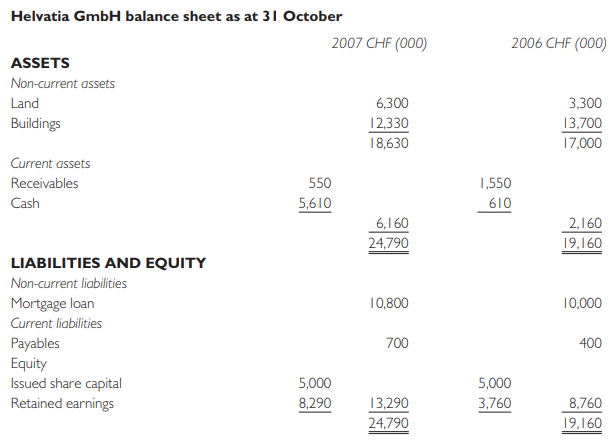Viewport: 615px width, 443px height.
Task: Select the 2006 Receivables value 1,550
Action: (x=495, y=183)
